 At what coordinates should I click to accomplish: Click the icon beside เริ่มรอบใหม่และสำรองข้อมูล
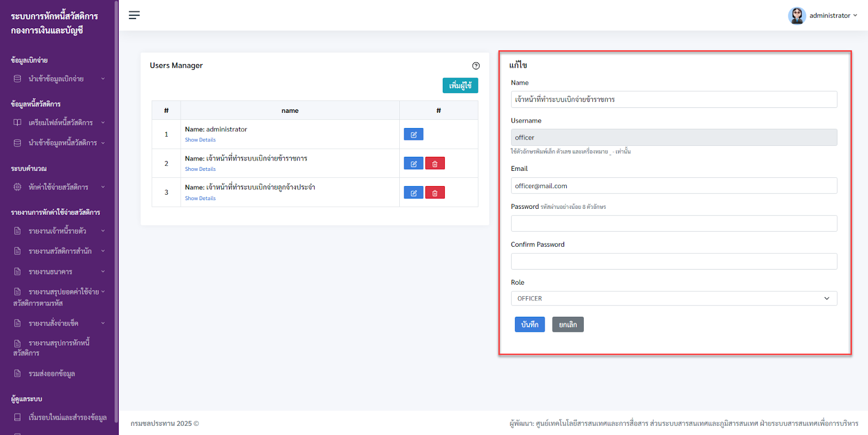pos(17,418)
